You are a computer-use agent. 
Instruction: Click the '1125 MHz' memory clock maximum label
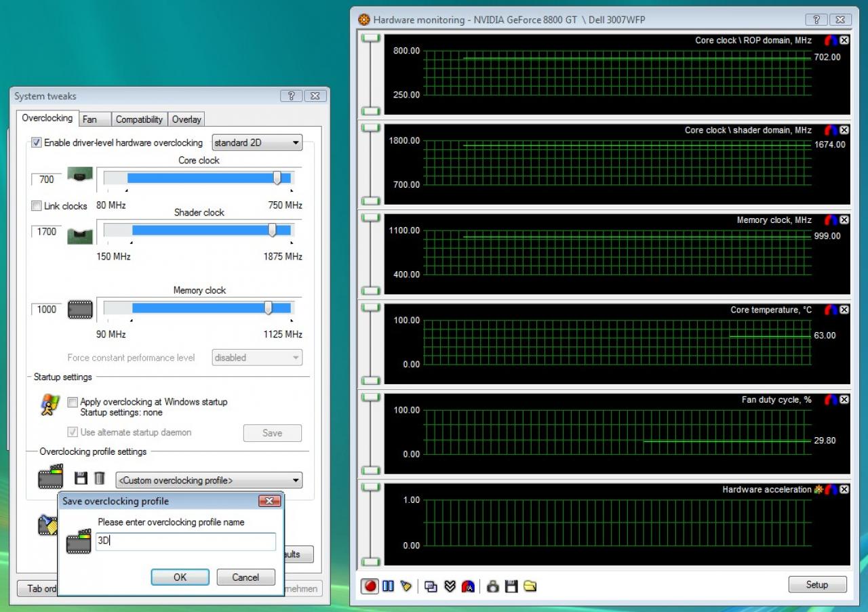(x=283, y=334)
